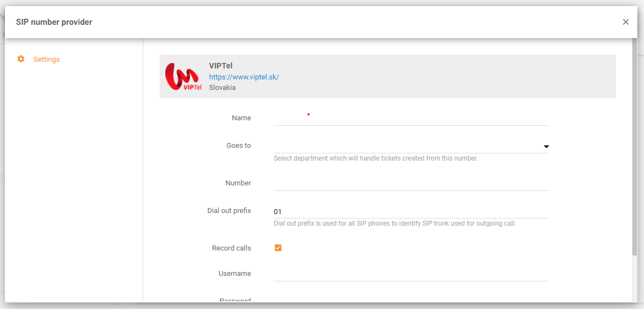Screen dimensions: 644x309
Task: Expand the Goes to dropdown arrow
Action: (546, 147)
